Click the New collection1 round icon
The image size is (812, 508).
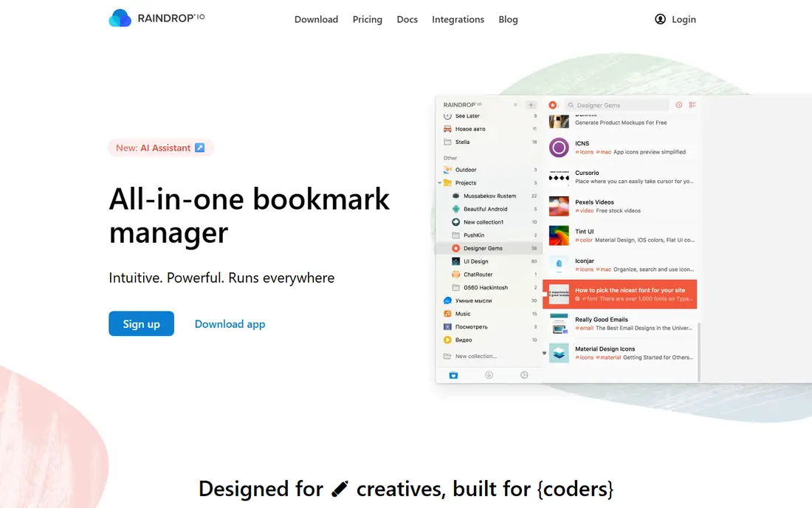[x=455, y=222]
